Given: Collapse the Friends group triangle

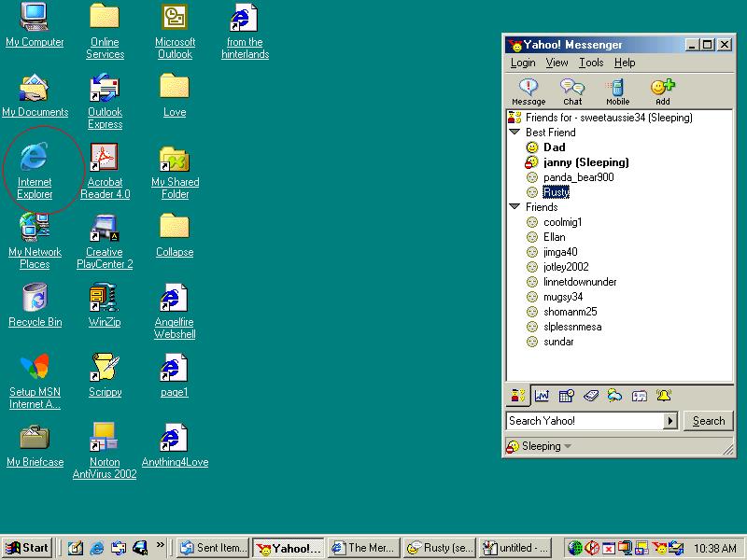Looking at the screenshot, I should [x=514, y=207].
